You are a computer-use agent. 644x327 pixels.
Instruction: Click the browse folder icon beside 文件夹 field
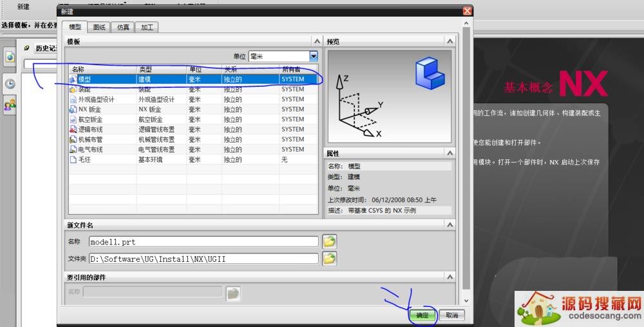point(330,259)
